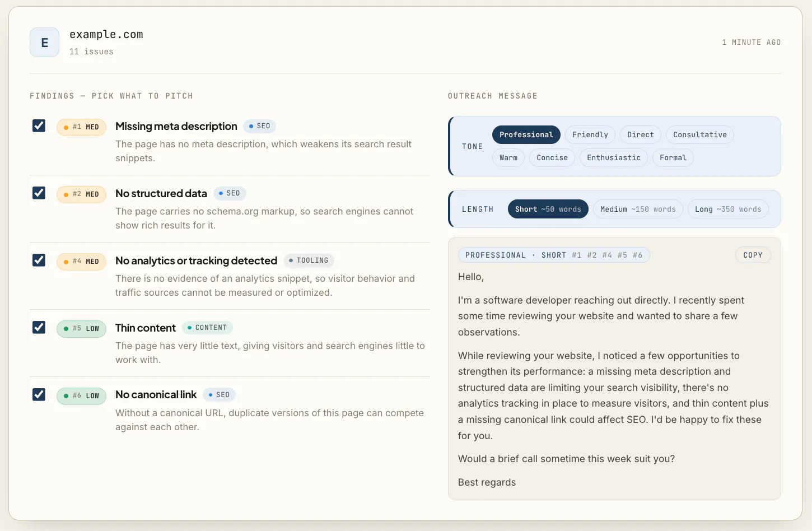
Task: Pick the Concise tone
Action: point(552,157)
